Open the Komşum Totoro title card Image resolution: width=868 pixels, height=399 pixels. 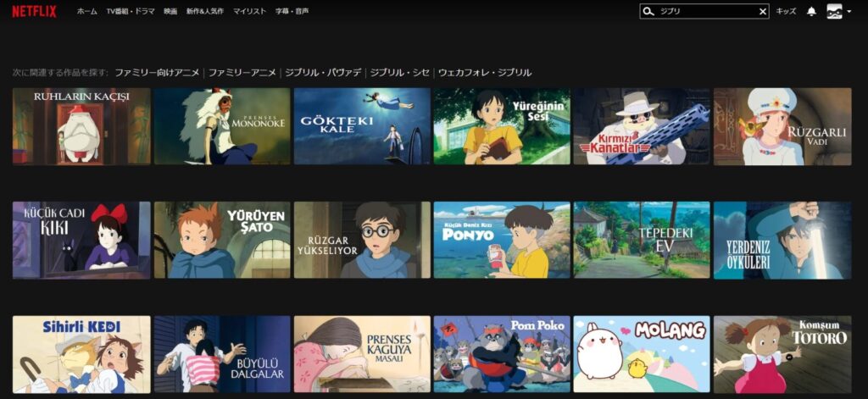coord(782,354)
